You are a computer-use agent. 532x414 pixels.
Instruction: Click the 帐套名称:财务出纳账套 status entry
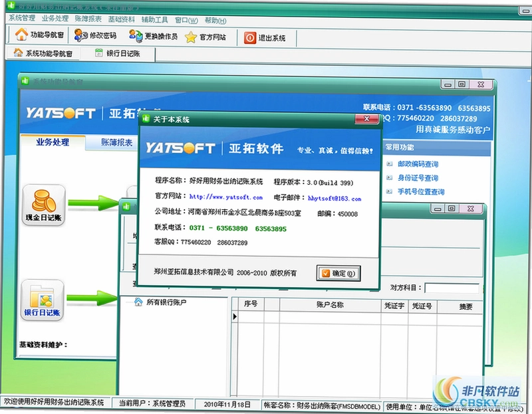[x=322, y=405]
